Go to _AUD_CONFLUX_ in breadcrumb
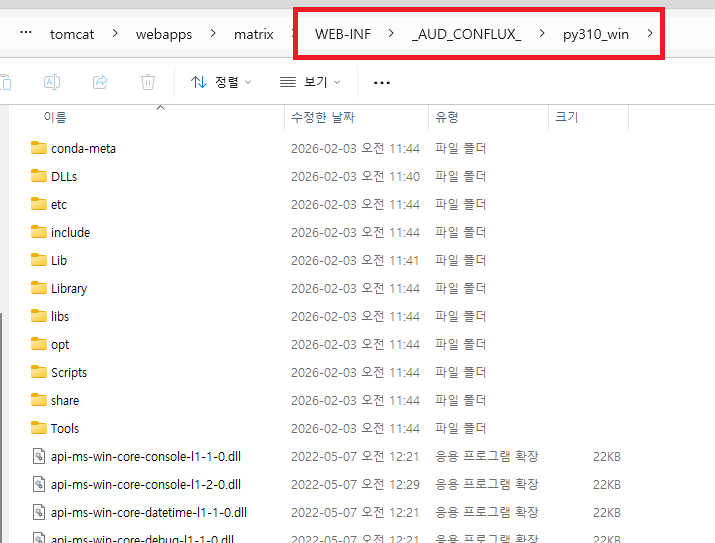 coord(466,34)
